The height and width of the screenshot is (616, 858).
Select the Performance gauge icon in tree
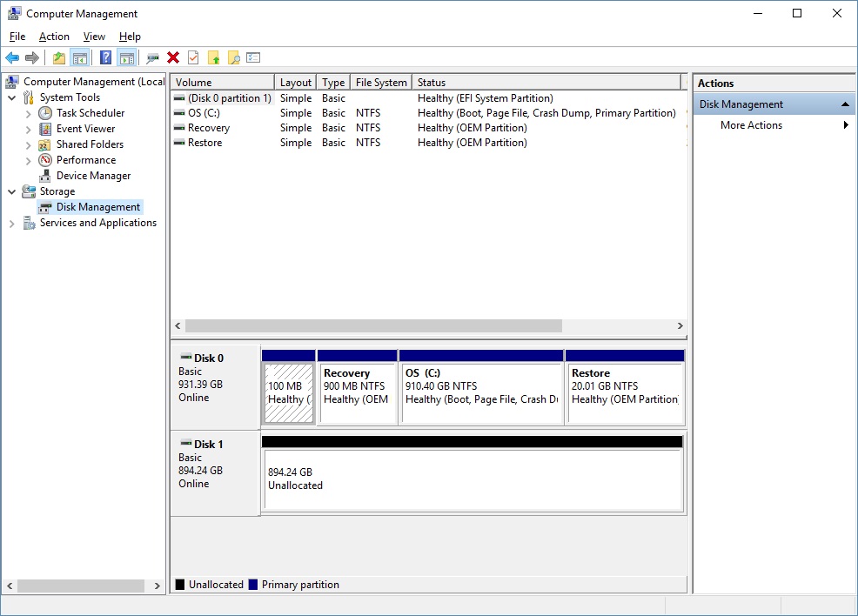(x=45, y=160)
